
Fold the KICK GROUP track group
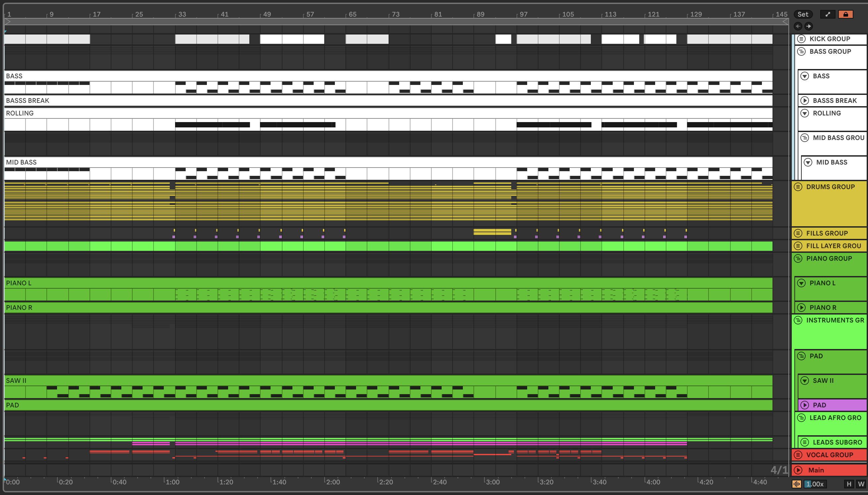(801, 39)
